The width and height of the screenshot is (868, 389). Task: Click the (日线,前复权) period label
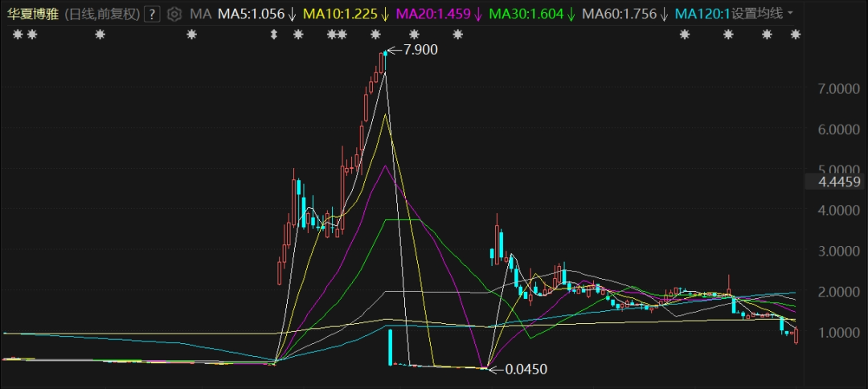pyautogui.click(x=101, y=14)
